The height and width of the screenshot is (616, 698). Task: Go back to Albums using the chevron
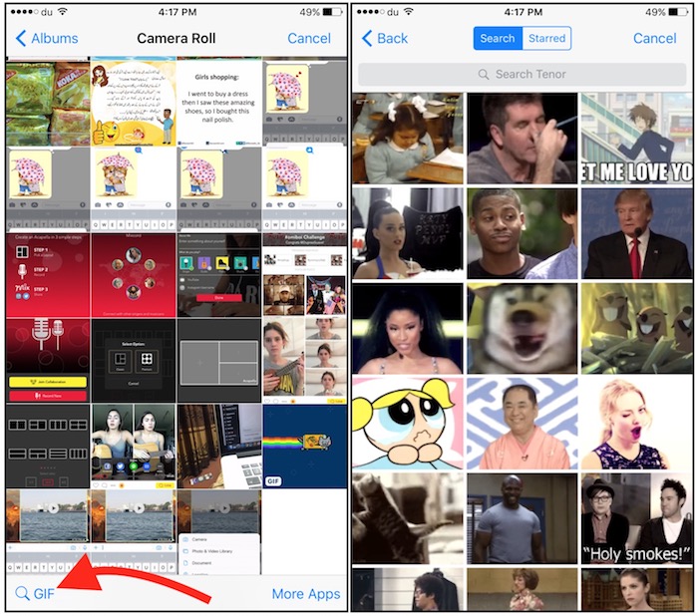click(21, 38)
